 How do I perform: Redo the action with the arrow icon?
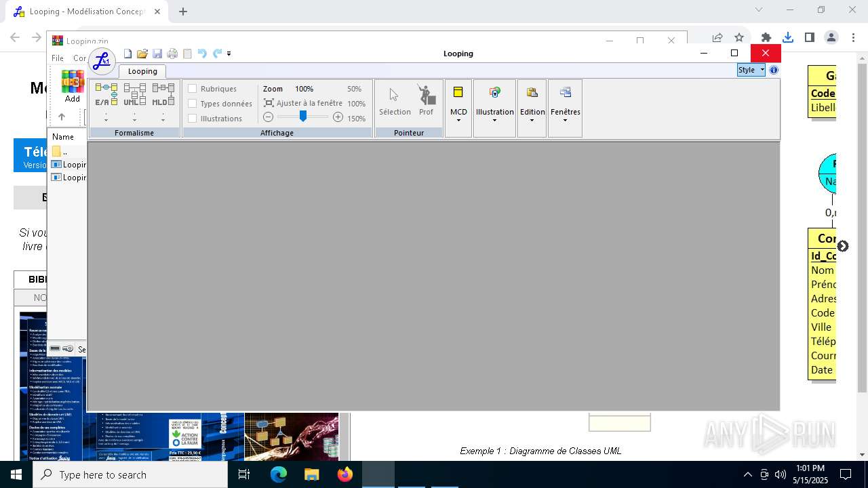coord(217,54)
